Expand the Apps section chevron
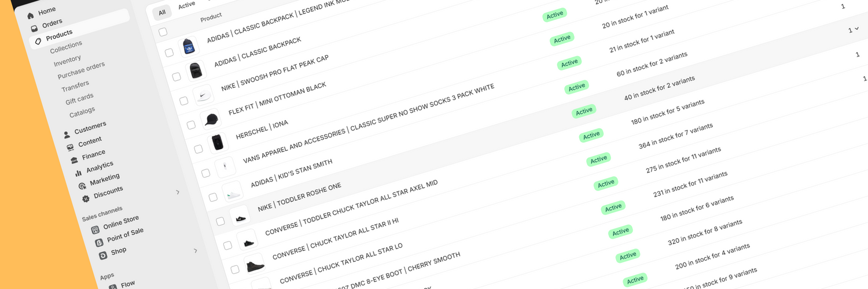Screen dimensions: 868x289 click(196, 251)
